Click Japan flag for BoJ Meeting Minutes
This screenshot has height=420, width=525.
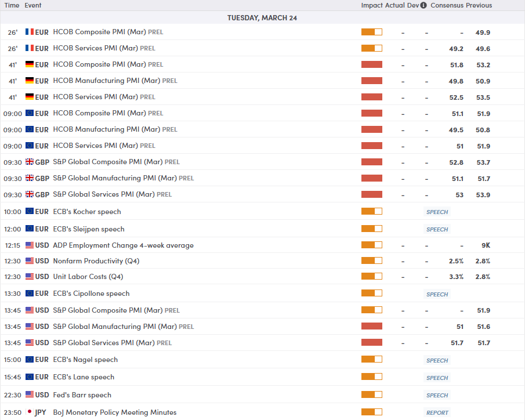tap(30, 412)
